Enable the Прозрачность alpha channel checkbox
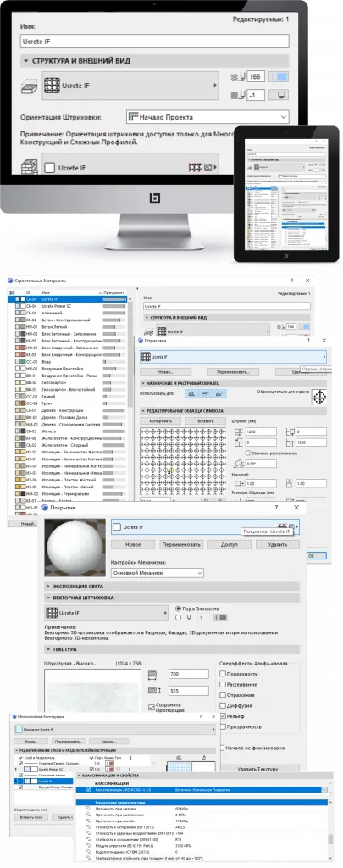Viewport: 343px width, 868px height. pos(223,726)
